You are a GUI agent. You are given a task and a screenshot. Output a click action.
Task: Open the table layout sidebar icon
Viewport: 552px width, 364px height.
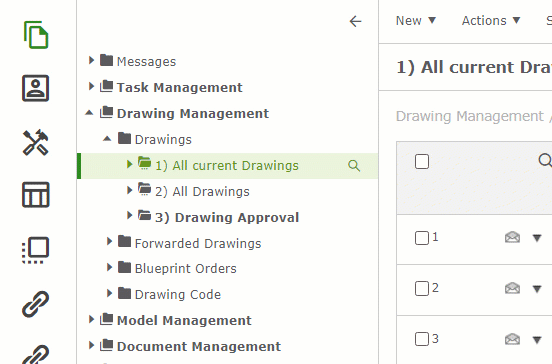[36, 195]
